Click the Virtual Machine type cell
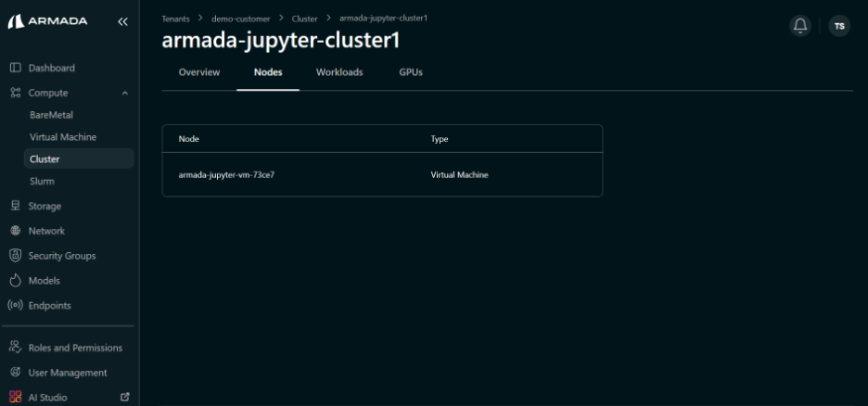Viewport: 868px width, 406px height. 459,175
